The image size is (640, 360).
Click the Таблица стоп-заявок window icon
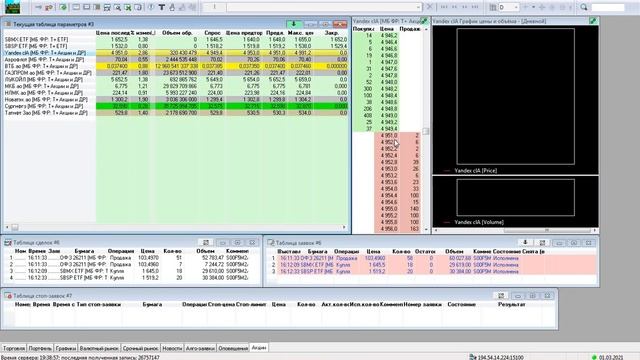(x=8, y=296)
